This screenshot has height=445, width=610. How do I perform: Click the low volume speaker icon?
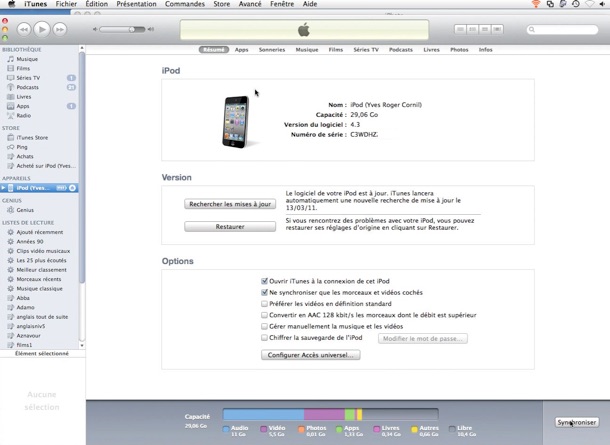point(95,29)
